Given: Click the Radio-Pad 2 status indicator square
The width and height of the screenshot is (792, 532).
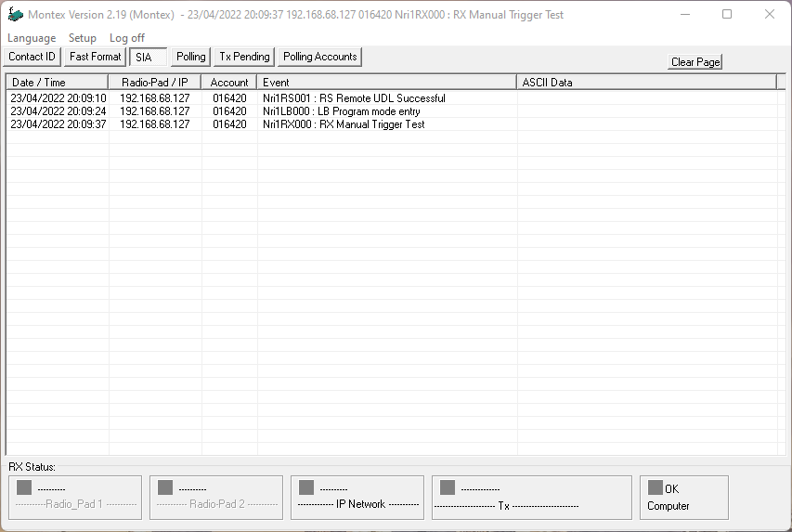Looking at the screenshot, I should [165, 487].
